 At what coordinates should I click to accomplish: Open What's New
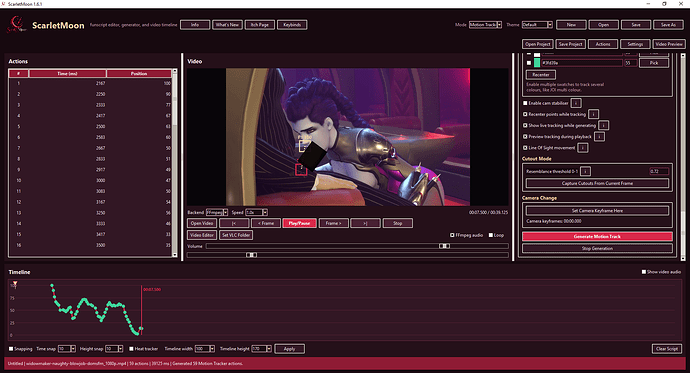click(228, 25)
